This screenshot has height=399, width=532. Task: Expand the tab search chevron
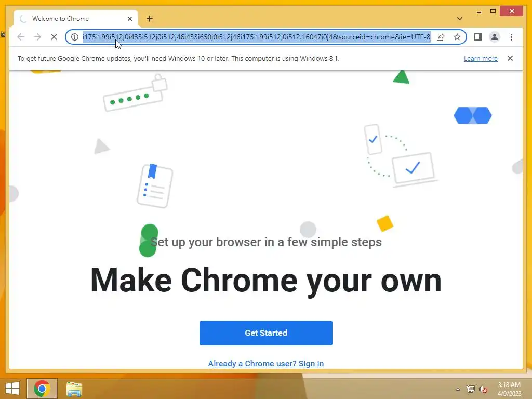(460, 19)
